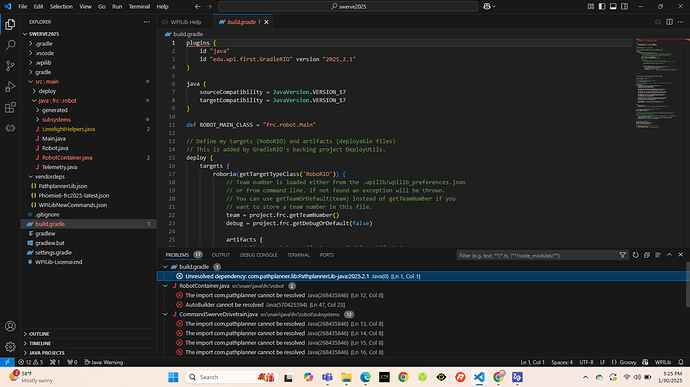690x387 pixels.
Task: Open the Manage gear icon
Action: point(10,347)
